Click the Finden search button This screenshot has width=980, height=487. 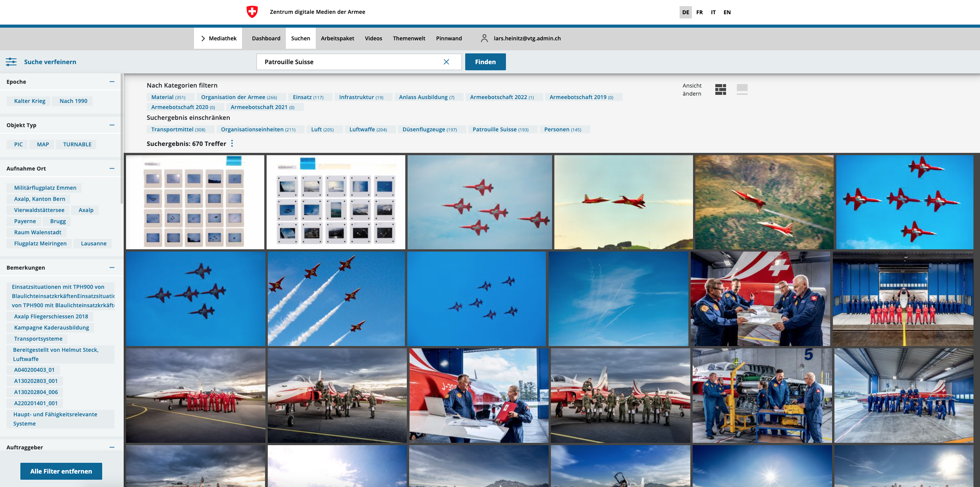coord(485,62)
